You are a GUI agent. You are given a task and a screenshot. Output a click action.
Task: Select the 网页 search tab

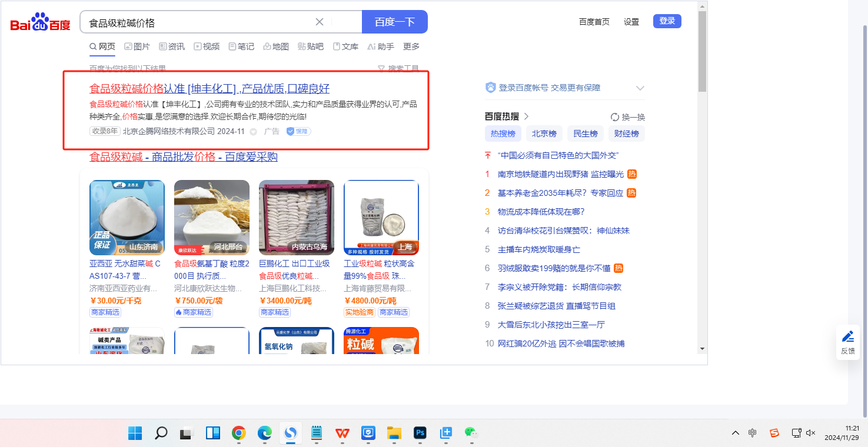102,46
